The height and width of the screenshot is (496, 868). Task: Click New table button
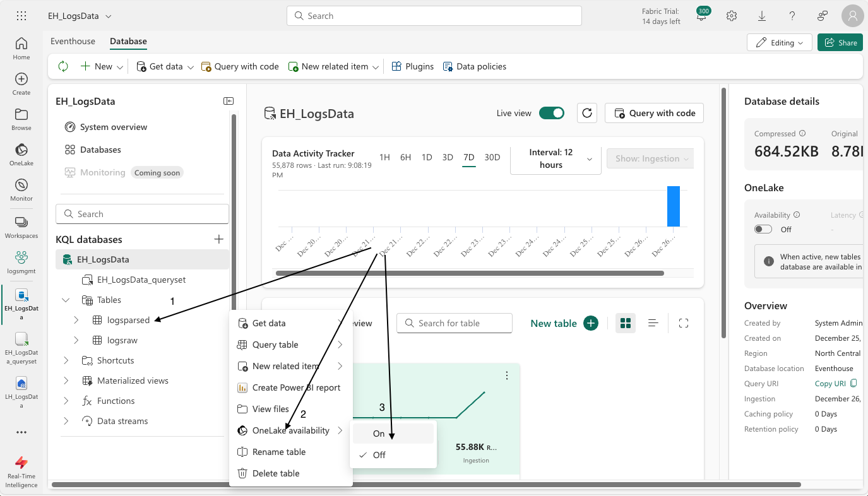pos(564,323)
